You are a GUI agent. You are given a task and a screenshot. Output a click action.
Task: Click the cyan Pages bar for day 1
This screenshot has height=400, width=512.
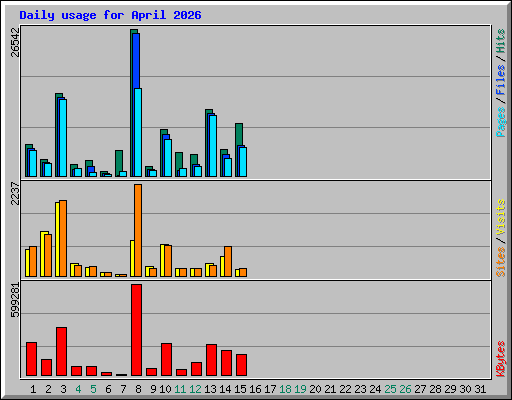click(x=33, y=163)
